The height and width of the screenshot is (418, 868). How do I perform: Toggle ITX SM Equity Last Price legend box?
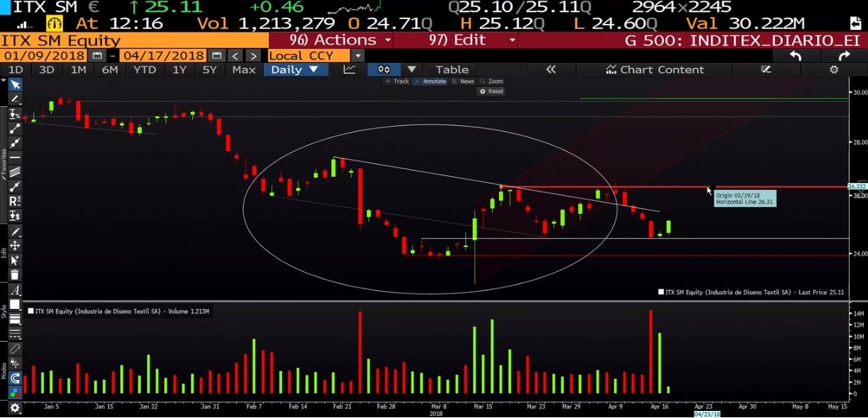661,291
